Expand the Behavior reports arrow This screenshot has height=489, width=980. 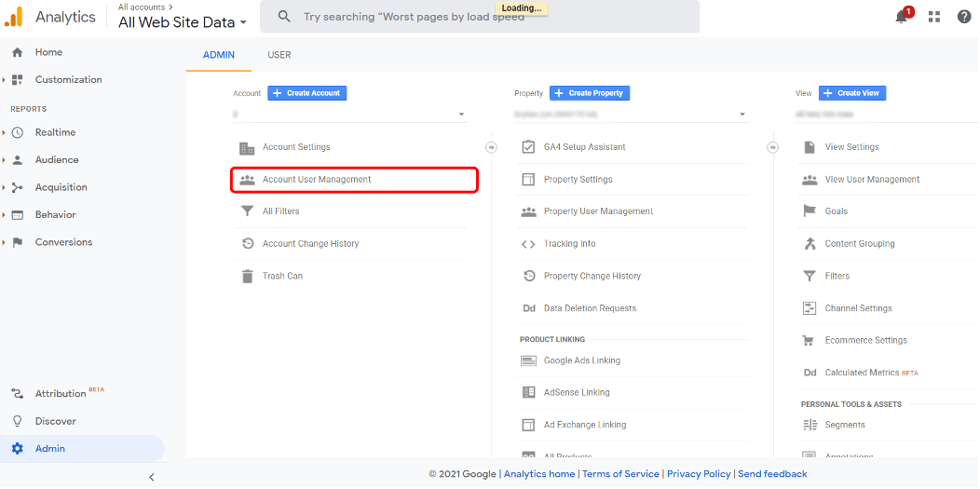pos(4,215)
